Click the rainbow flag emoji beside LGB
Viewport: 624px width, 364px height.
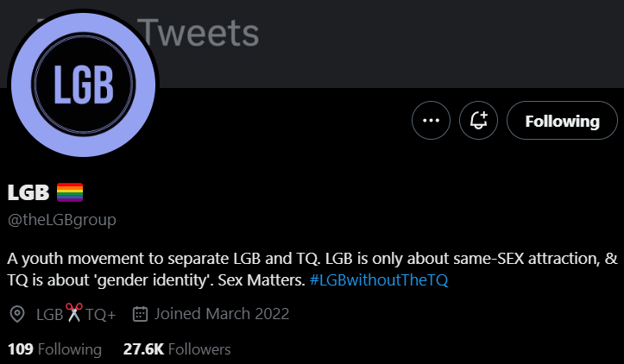coord(70,192)
